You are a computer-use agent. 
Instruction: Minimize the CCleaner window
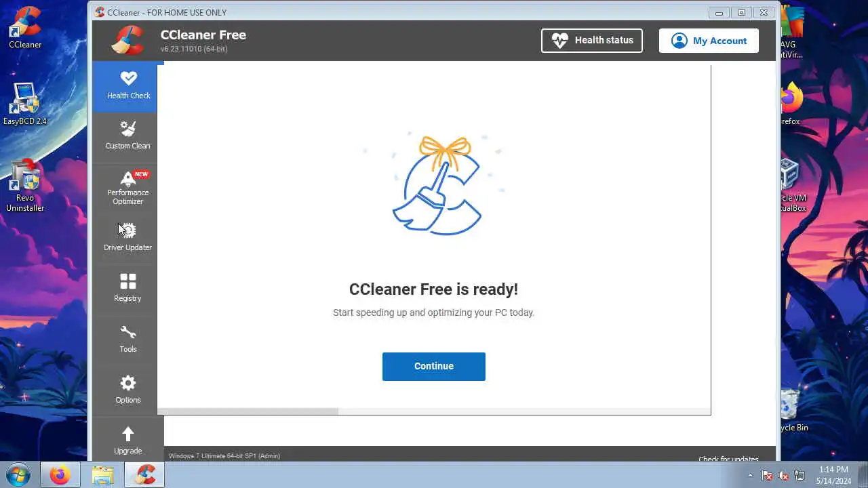click(719, 12)
